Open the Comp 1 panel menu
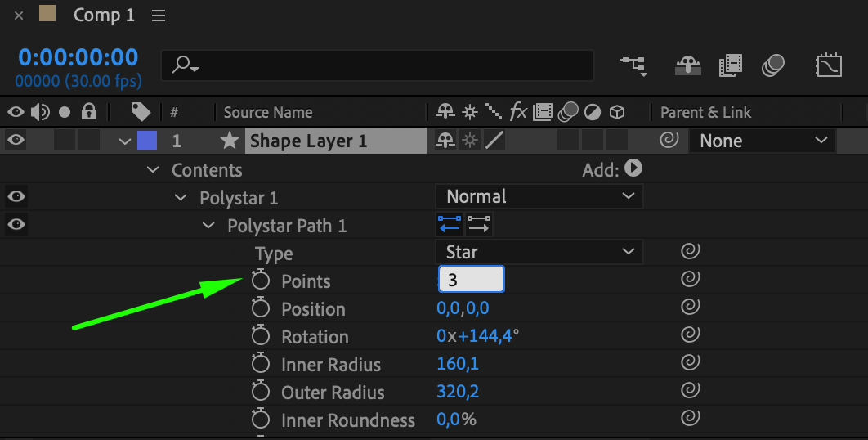The image size is (868, 440). (159, 16)
